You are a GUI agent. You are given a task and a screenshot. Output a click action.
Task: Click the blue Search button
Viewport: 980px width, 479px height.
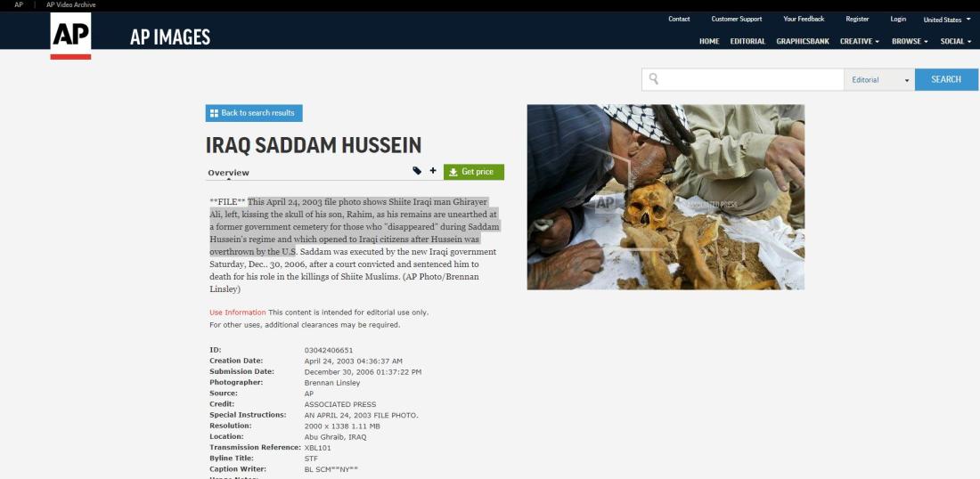coord(946,79)
